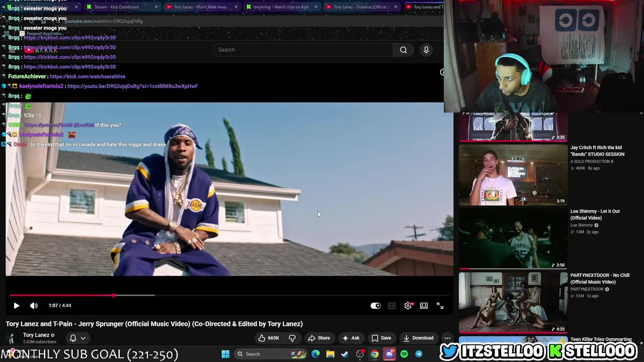Image resolution: width=644 pixels, height=362 pixels.
Task: Start voice search with the microphone
Action: (x=426, y=50)
